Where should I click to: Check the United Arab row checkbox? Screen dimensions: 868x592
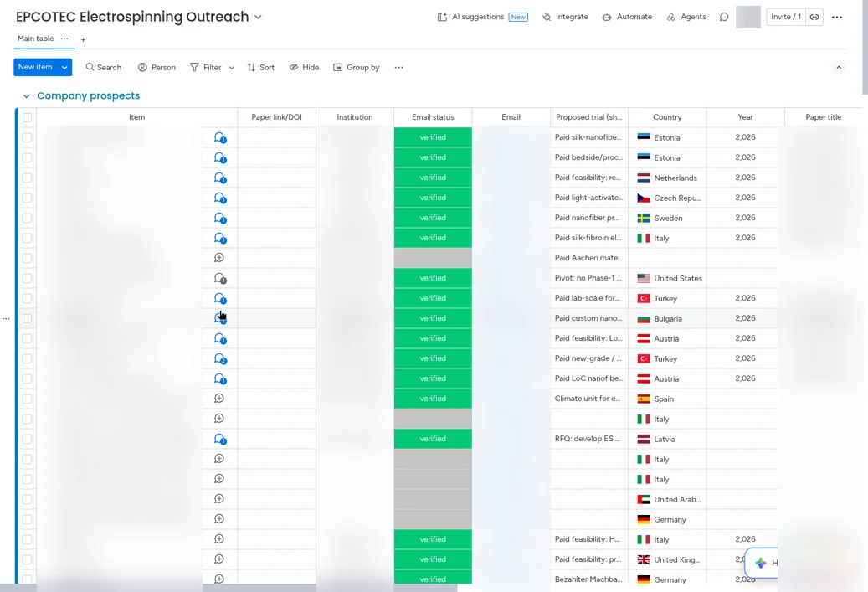(27, 499)
